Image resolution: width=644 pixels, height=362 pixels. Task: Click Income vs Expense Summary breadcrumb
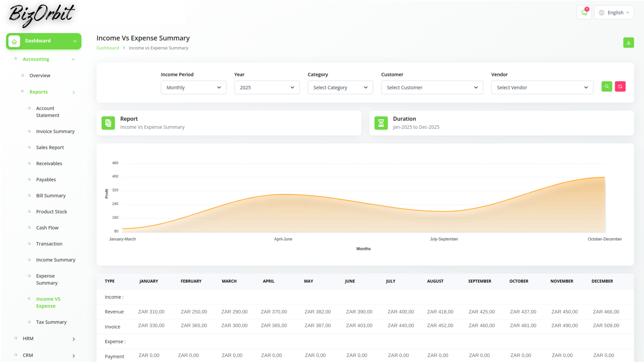pyautogui.click(x=158, y=48)
